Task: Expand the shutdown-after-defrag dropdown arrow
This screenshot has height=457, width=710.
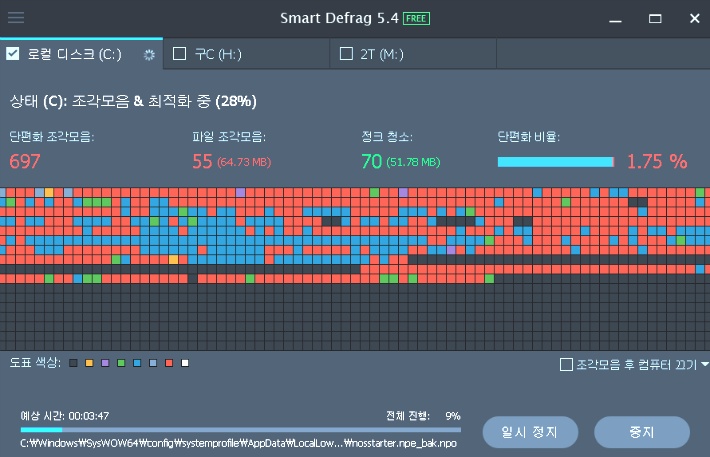Action: point(705,364)
